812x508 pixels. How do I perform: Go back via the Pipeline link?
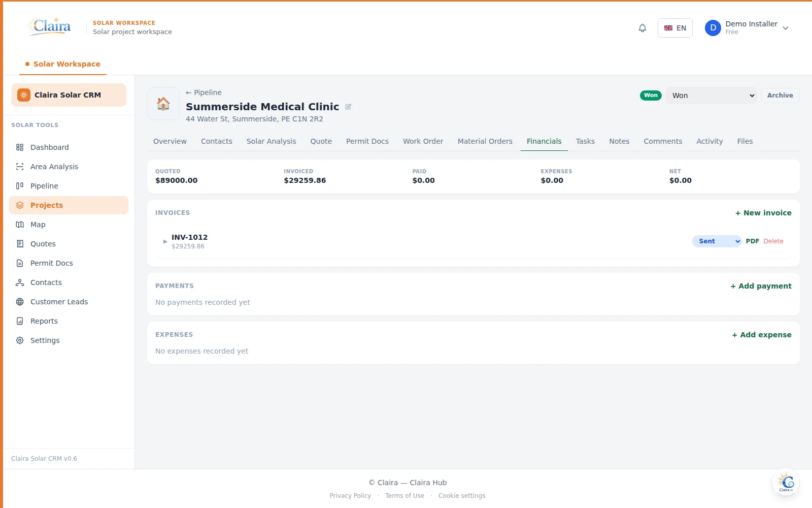[x=204, y=92]
